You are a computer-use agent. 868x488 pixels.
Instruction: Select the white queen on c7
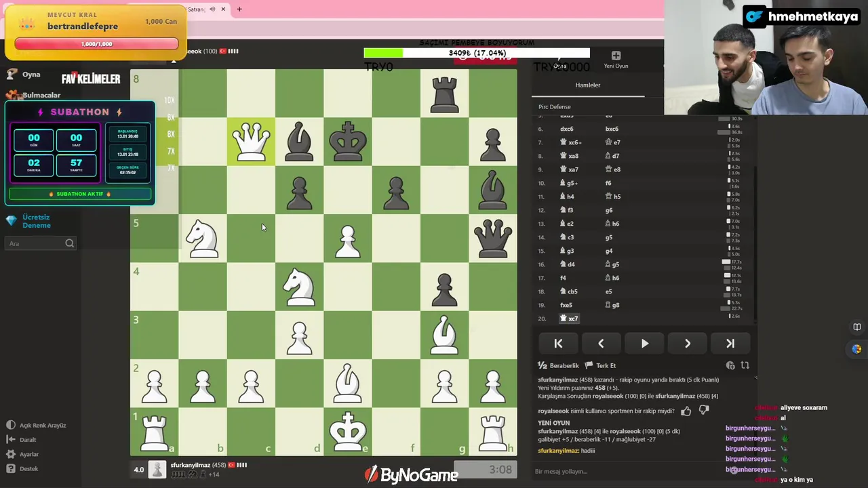251,142
